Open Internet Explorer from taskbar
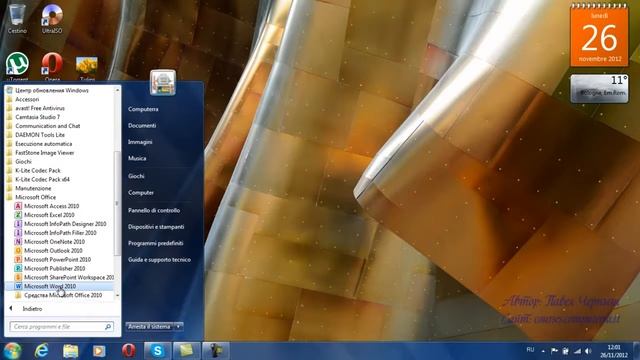Image resolution: width=640 pixels, height=360 pixels. [x=42, y=351]
